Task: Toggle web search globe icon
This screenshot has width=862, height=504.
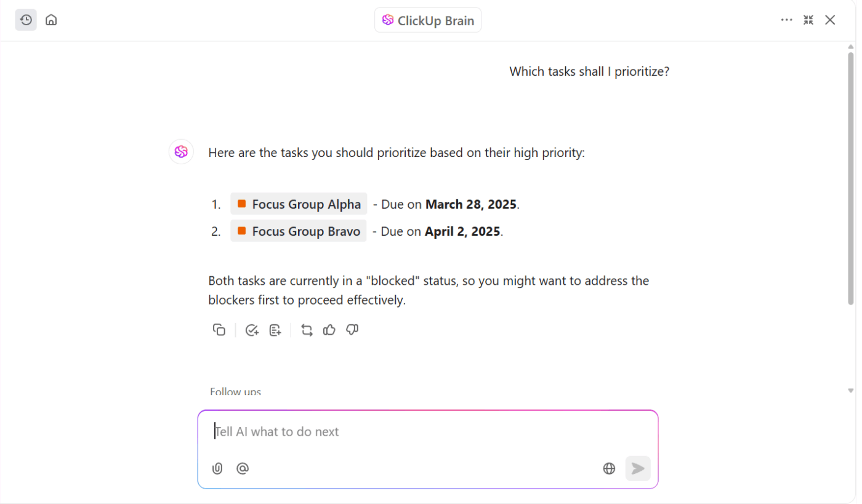Action: click(609, 468)
